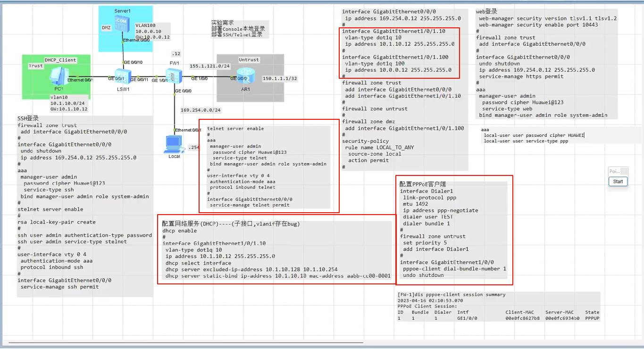
Task: Click the Ethernet 0/0/1 label beside PC1
Action: click(x=81, y=80)
